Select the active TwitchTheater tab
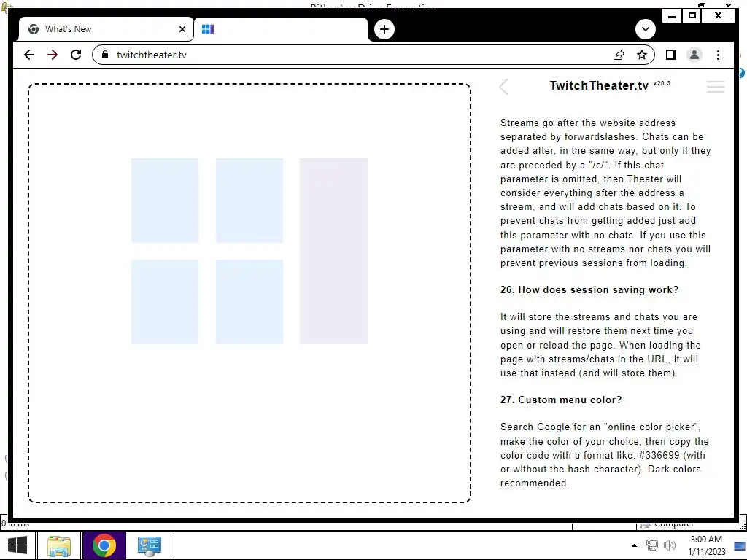The width and height of the screenshot is (747, 560). click(x=281, y=29)
